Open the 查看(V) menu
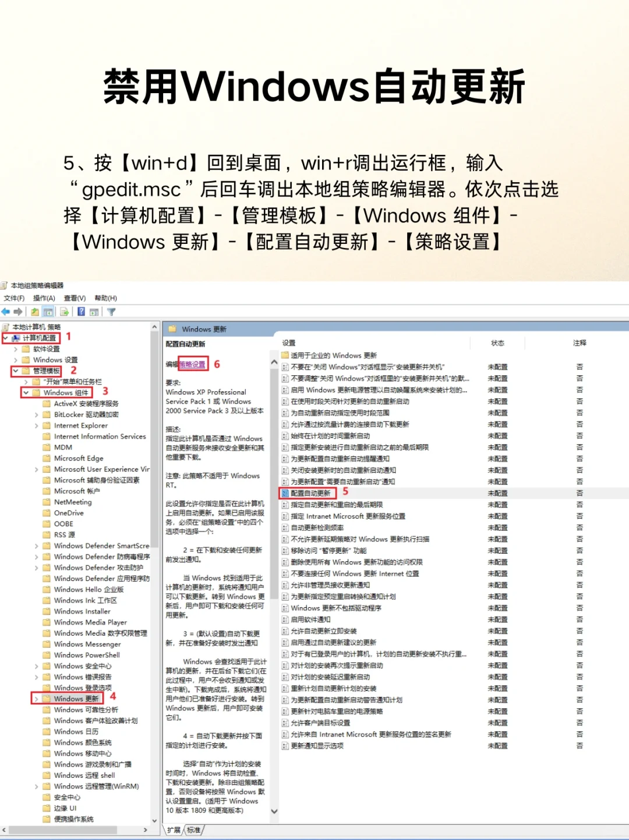629x840 pixels. 75,297
